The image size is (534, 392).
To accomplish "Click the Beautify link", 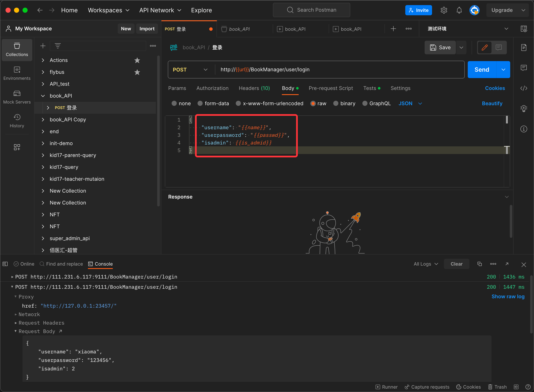I will coord(492,104).
